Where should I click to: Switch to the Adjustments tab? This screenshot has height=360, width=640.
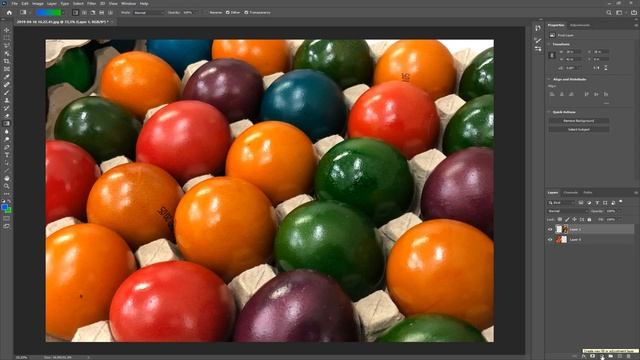(580, 25)
